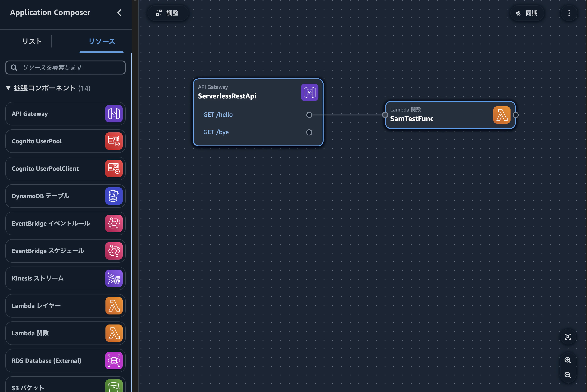Click the S3 バケット palette icon

coord(114,386)
